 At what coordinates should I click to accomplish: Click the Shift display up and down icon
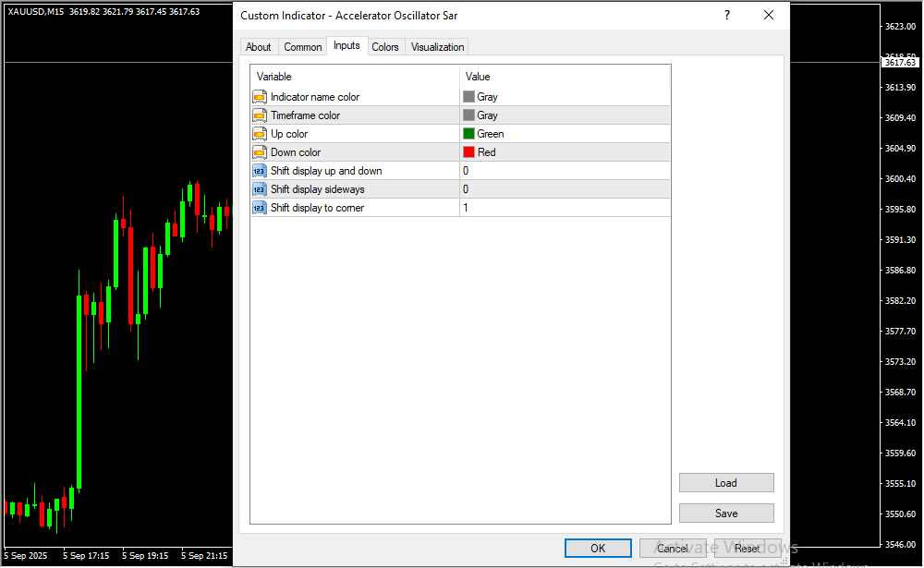tap(260, 171)
